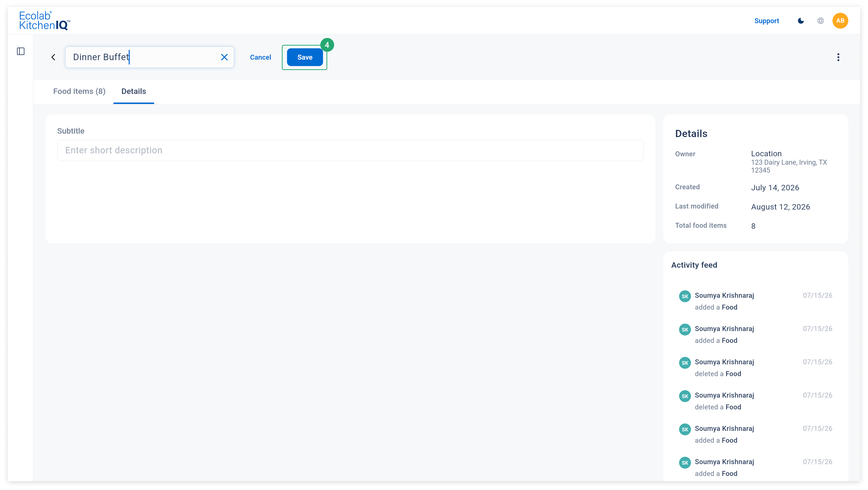Select the last modified date August 12, 2026
Viewport: 868px width, 490px height.
[x=780, y=207]
